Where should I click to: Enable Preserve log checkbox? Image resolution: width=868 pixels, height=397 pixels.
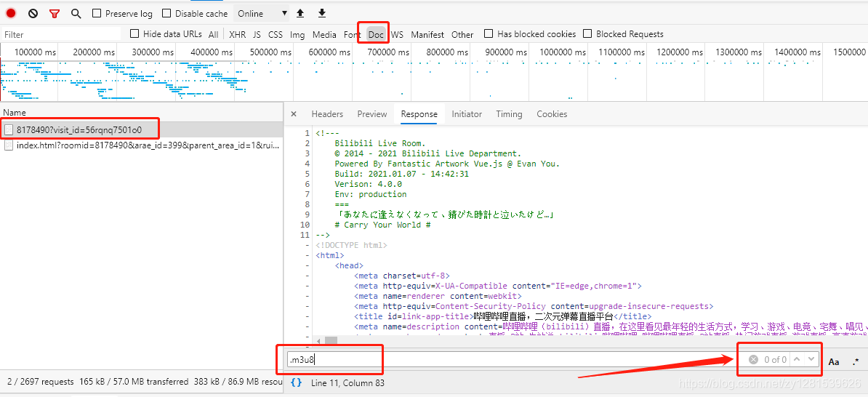pyautogui.click(x=97, y=13)
